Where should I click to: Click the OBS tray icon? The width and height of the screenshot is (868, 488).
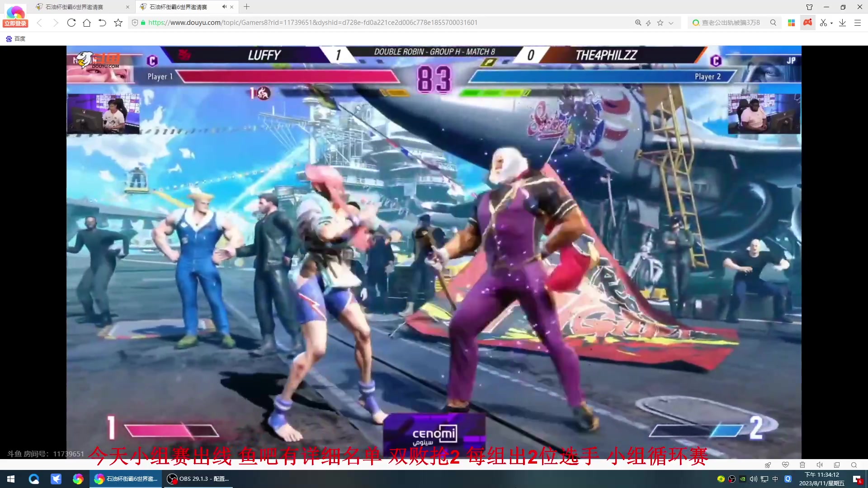732,479
